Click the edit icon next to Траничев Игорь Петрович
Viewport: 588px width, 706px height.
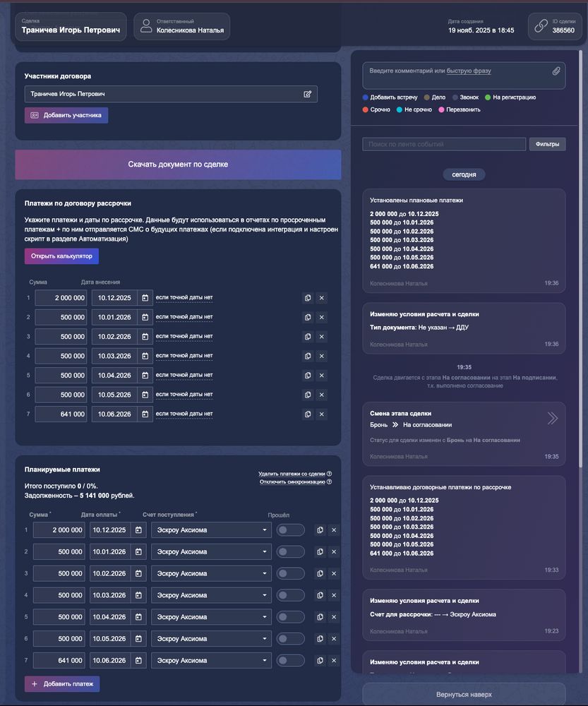point(307,94)
